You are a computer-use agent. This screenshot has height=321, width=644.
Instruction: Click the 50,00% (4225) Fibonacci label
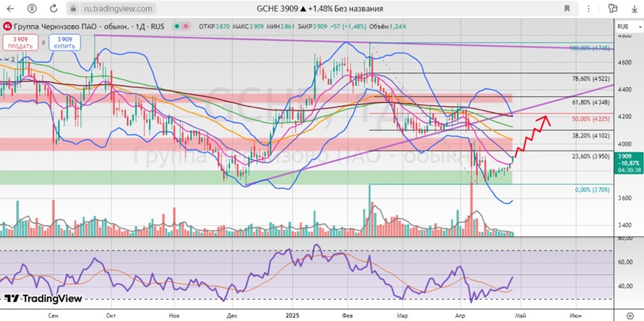tap(591, 119)
